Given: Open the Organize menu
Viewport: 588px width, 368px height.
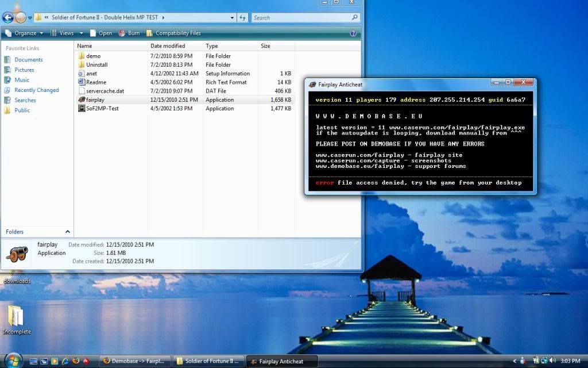Looking at the screenshot, I should 24,33.
